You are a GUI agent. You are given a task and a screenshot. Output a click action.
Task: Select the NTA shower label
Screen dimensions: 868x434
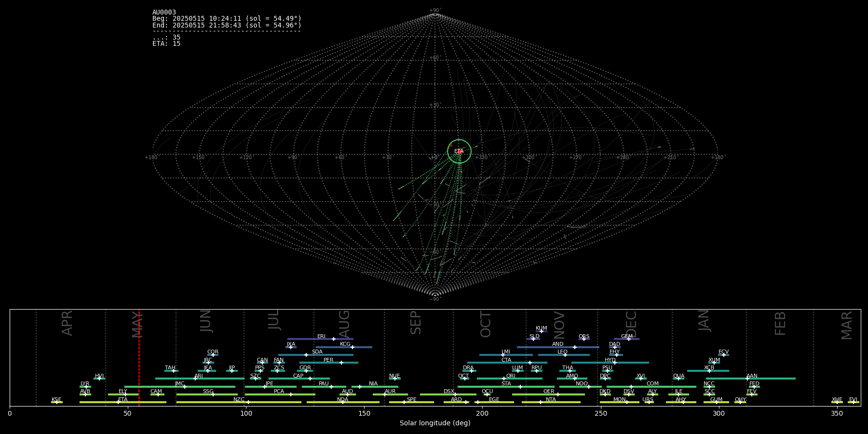click(551, 400)
